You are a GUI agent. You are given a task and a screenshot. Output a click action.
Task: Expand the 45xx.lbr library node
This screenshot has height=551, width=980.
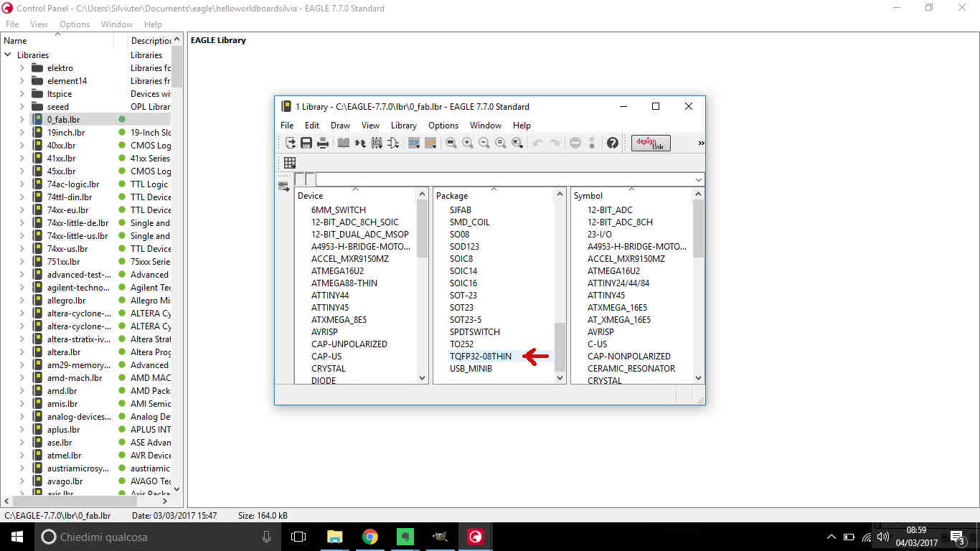[x=22, y=171]
